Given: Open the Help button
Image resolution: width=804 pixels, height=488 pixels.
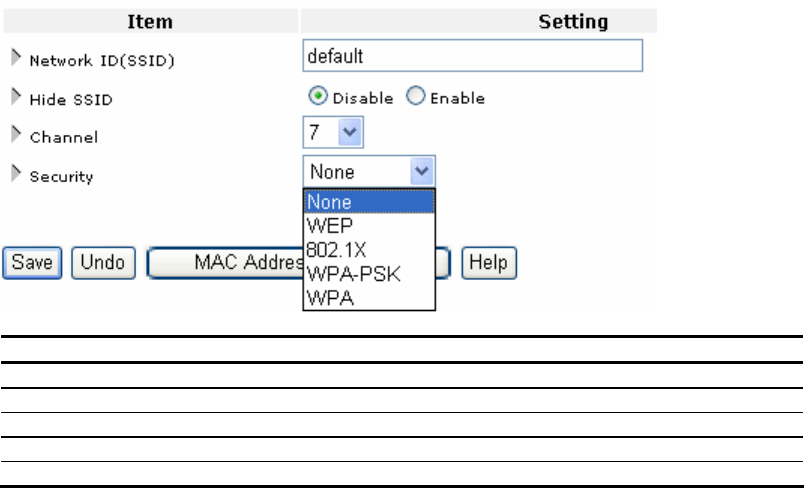Looking at the screenshot, I should pyautogui.click(x=489, y=263).
